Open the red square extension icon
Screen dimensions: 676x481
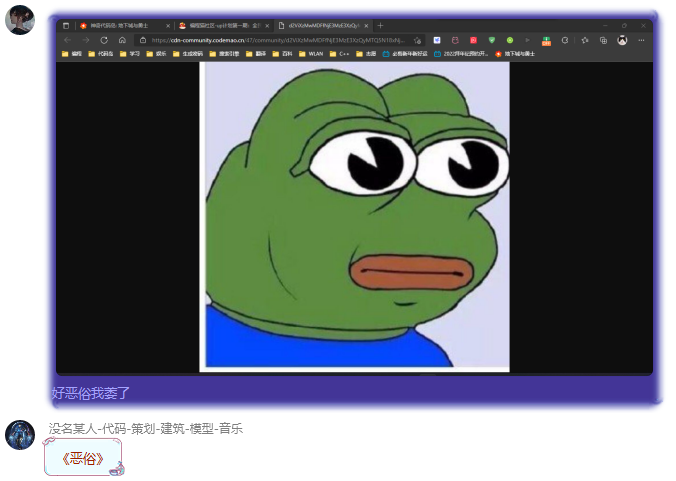tap(473, 40)
